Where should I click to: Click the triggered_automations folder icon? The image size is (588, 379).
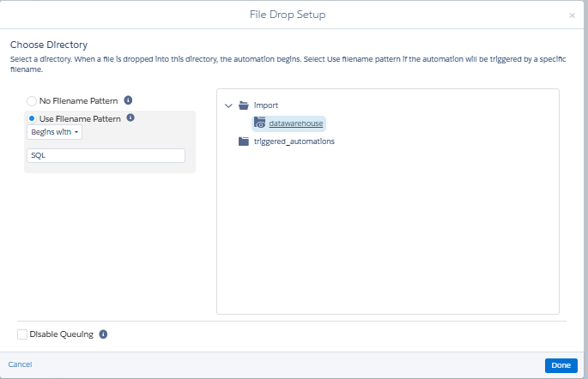244,141
